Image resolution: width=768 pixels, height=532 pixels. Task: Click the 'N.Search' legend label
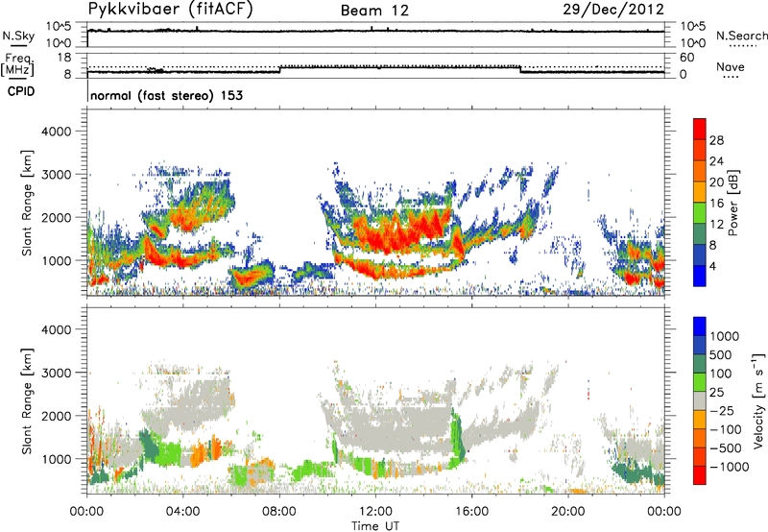point(741,36)
